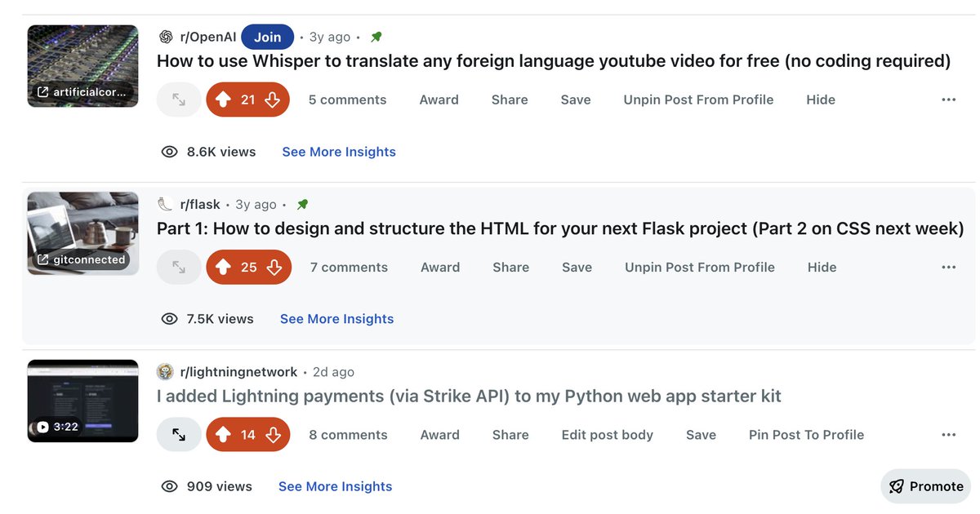Click the r/flask subreddit icon
The width and height of the screenshot is (980, 514).
[165, 204]
